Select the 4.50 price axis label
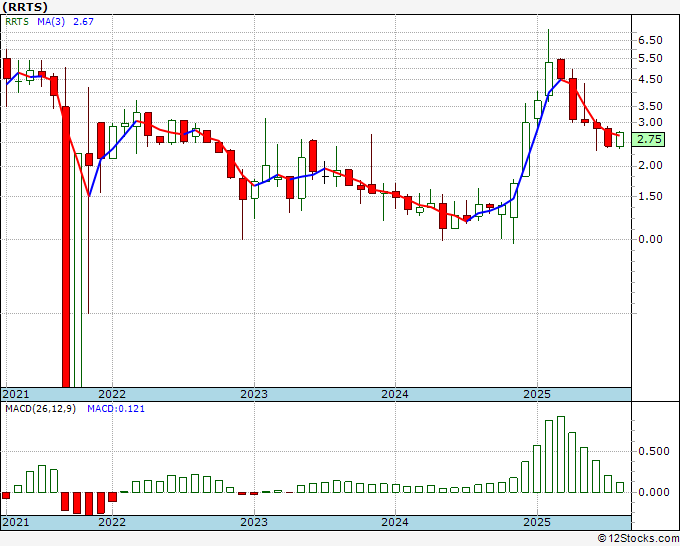Viewport: 680px width, 546px height. 650,79
